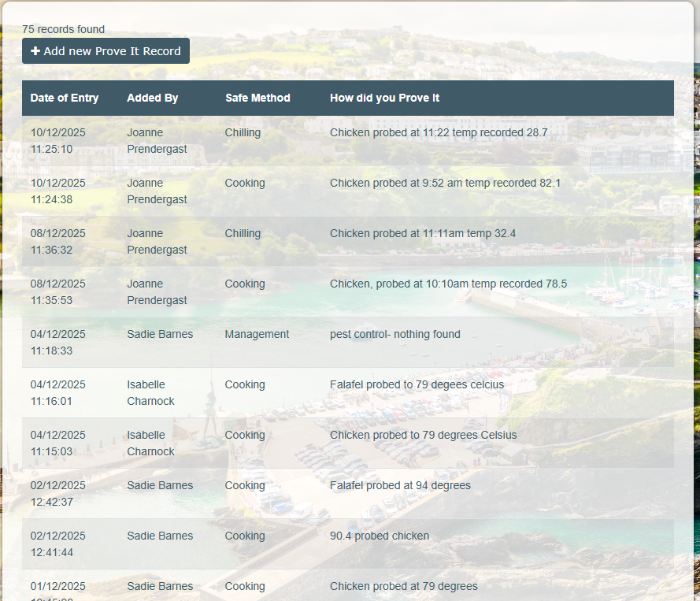
Task: Select the Chilling cell in the 11:25:10 row
Action: [243, 133]
